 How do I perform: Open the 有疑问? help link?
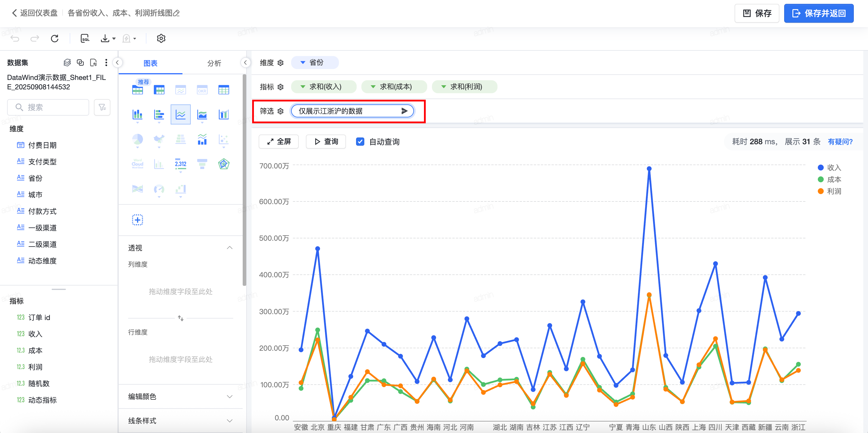pyautogui.click(x=840, y=142)
